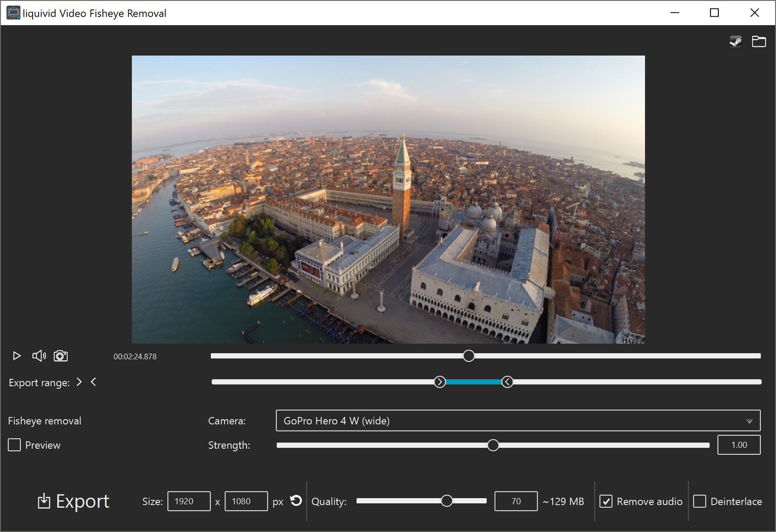
Task: Click the Export download icon
Action: pos(44,501)
